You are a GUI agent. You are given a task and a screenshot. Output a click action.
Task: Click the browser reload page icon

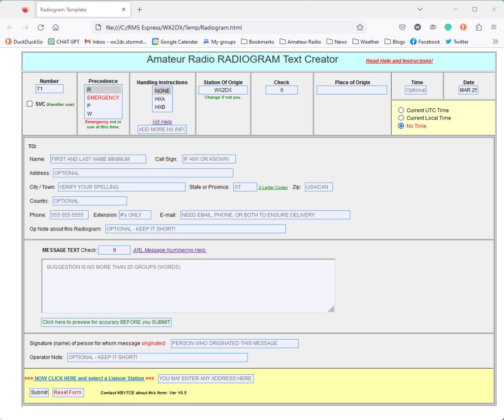[41, 28]
